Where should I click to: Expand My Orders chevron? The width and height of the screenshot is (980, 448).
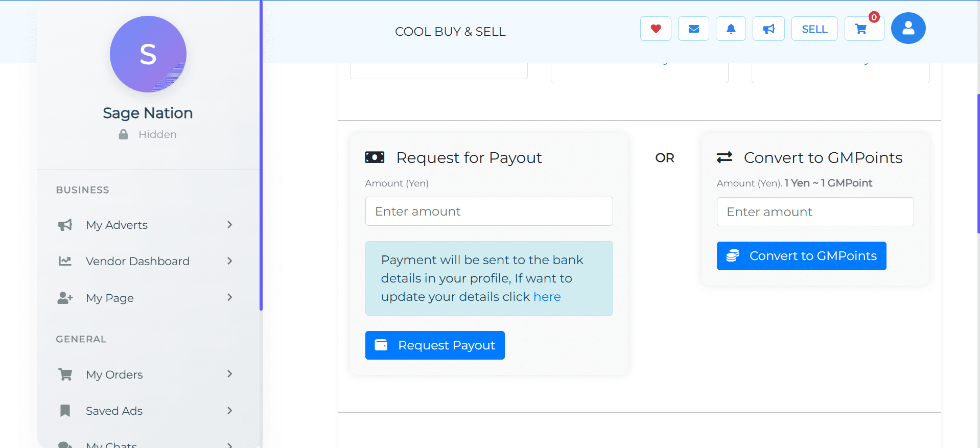click(x=229, y=374)
